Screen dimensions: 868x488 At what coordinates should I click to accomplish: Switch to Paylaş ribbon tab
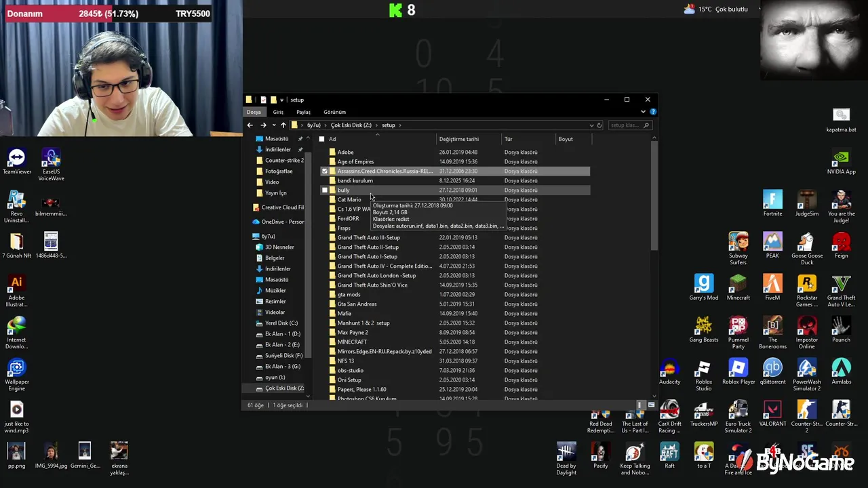[303, 112]
